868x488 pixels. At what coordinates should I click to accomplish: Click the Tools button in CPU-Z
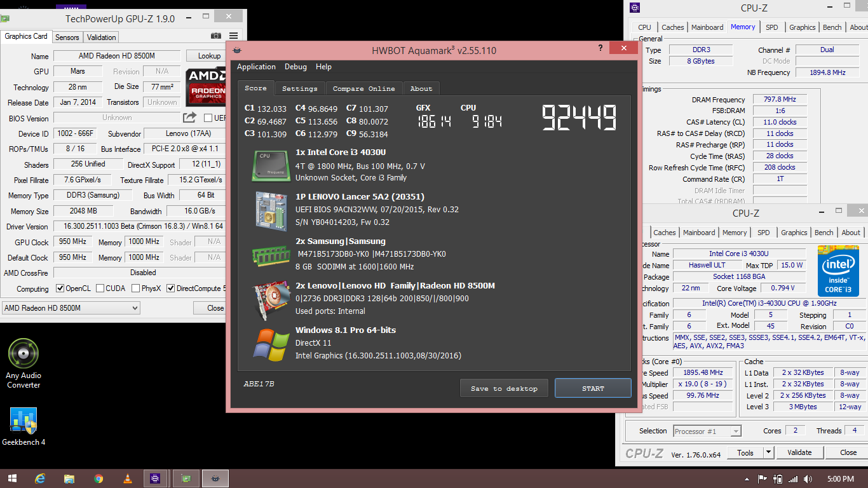tap(745, 452)
